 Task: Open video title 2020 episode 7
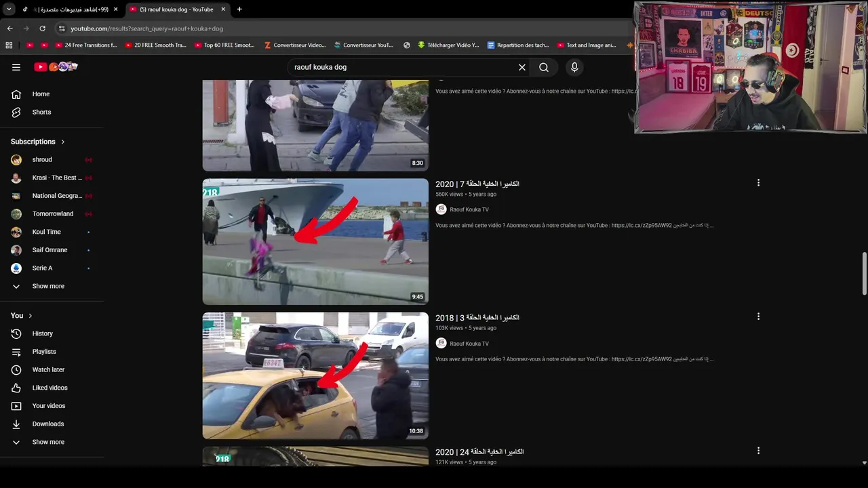[477, 184]
